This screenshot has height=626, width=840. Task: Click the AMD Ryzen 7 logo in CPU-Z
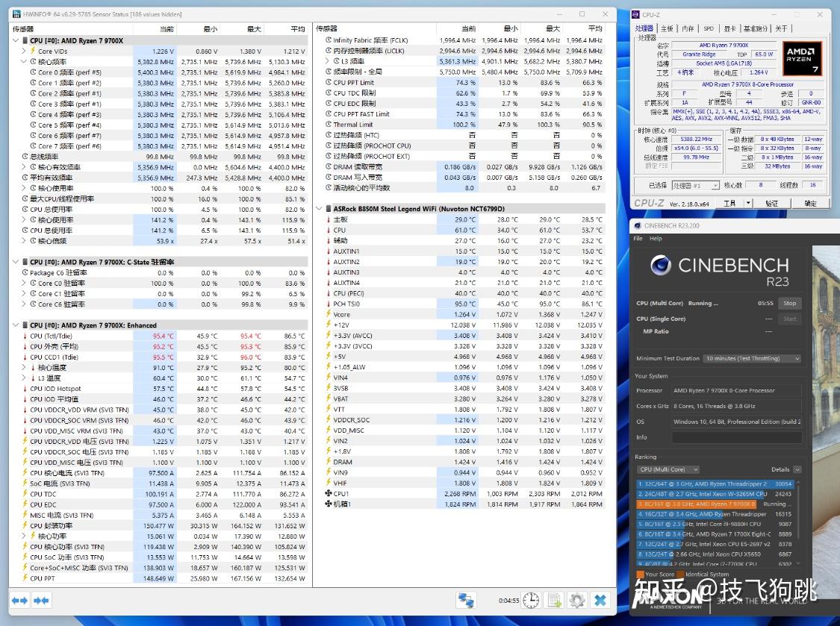pyautogui.click(x=801, y=58)
